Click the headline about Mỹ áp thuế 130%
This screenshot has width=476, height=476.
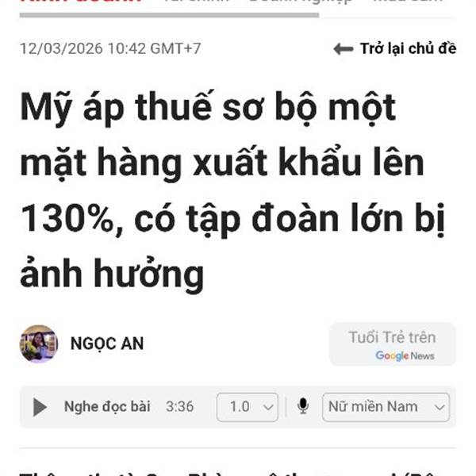232,190
